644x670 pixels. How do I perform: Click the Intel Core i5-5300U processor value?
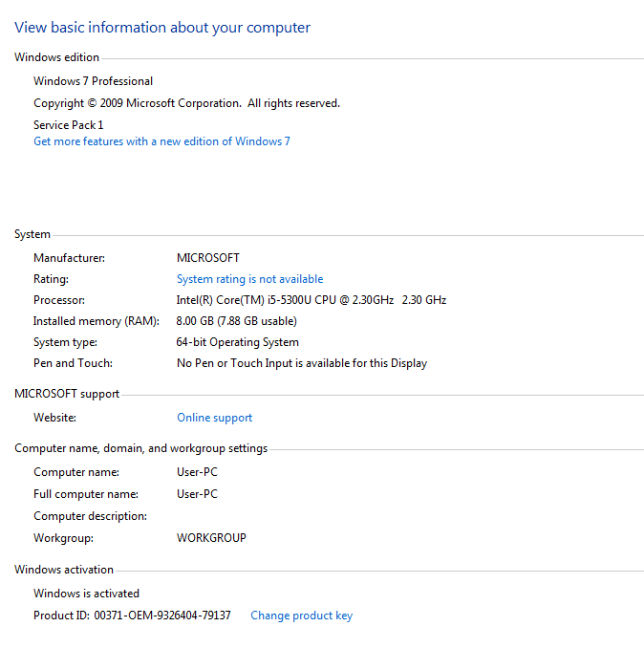pos(311,300)
